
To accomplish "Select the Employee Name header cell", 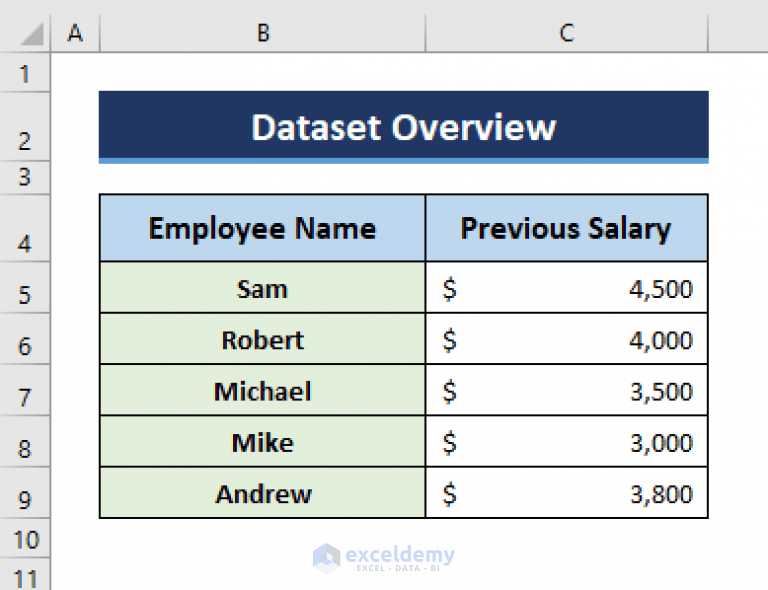I will (263, 228).
